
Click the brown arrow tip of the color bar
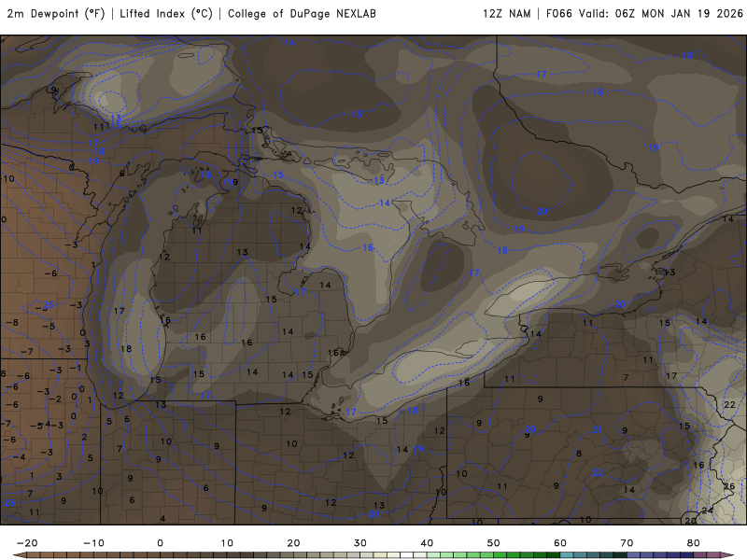point(20,555)
